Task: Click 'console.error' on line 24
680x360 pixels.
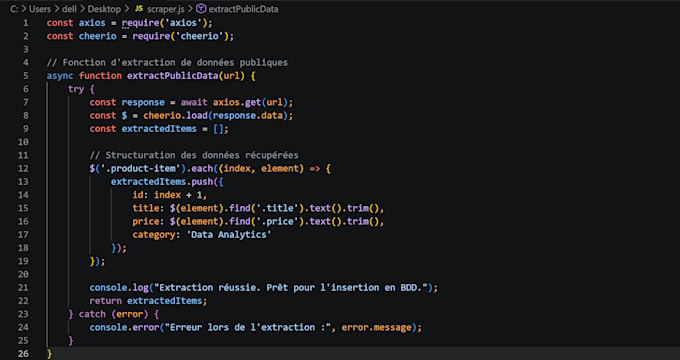Action: click(124, 327)
